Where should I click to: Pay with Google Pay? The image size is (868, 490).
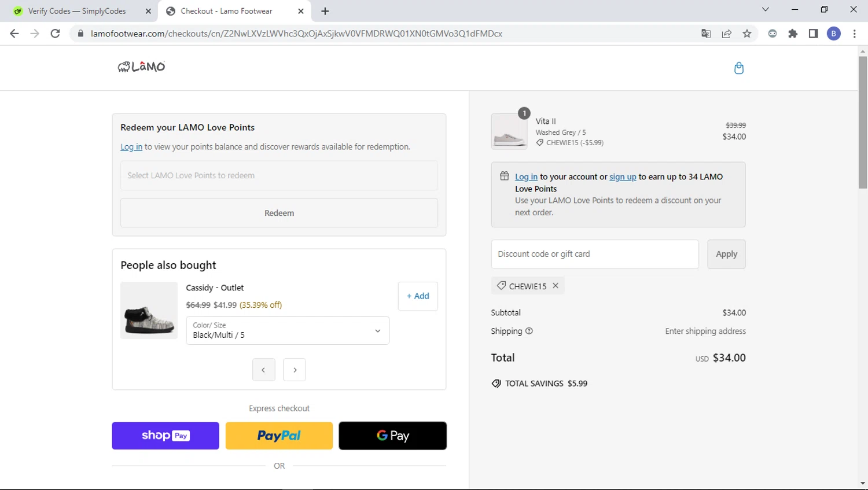pos(392,436)
